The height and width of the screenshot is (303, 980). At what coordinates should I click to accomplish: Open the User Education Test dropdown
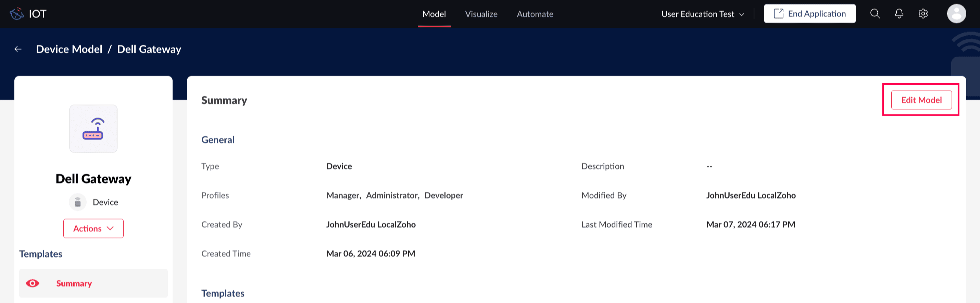click(x=703, y=14)
